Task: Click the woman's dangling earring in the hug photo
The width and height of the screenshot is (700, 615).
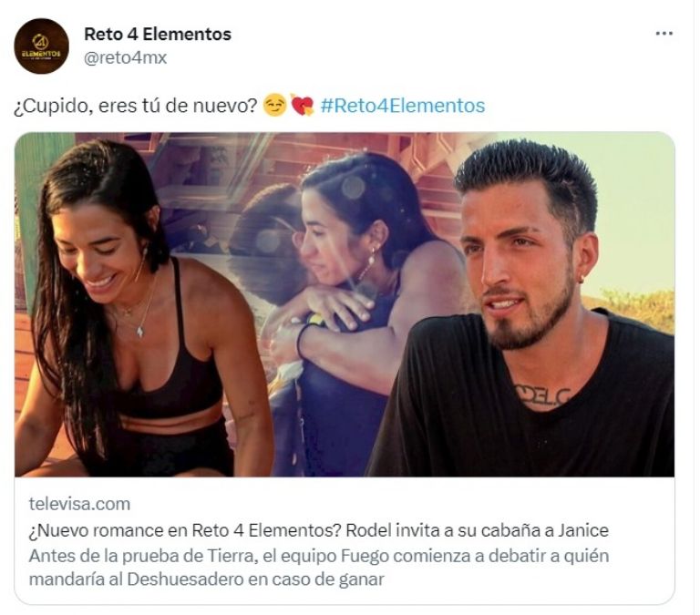Action: click(x=369, y=264)
